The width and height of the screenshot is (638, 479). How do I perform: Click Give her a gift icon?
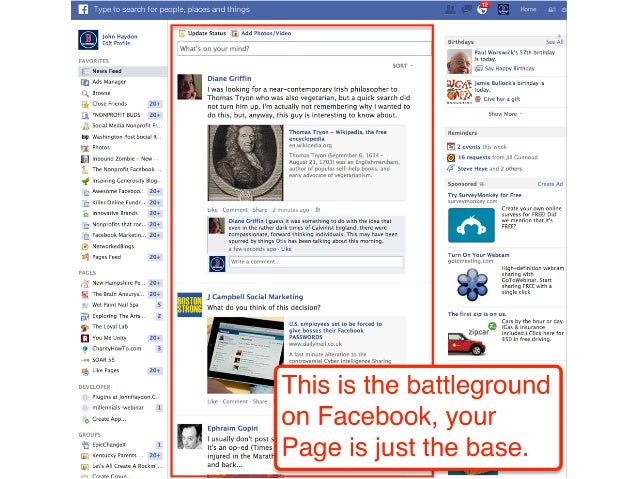(478, 99)
